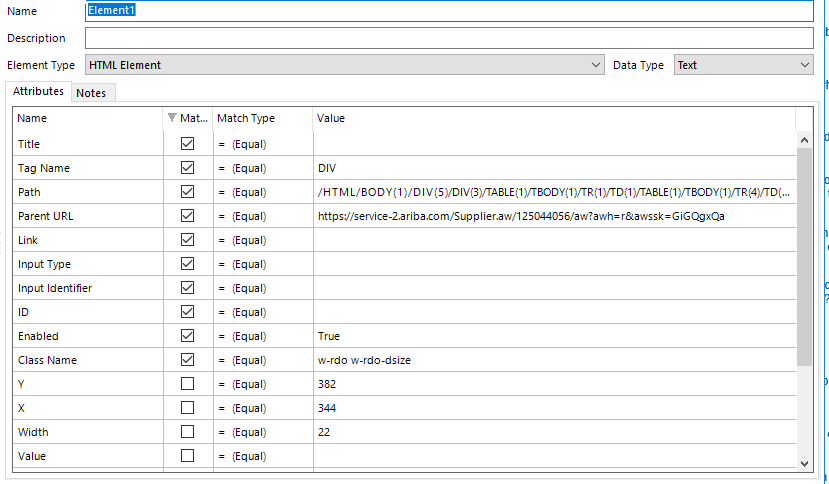The width and height of the screenshot is (829, 484).
Task: Click the Match Type column header
Action: pyautogui.click(x=262, y=118)
